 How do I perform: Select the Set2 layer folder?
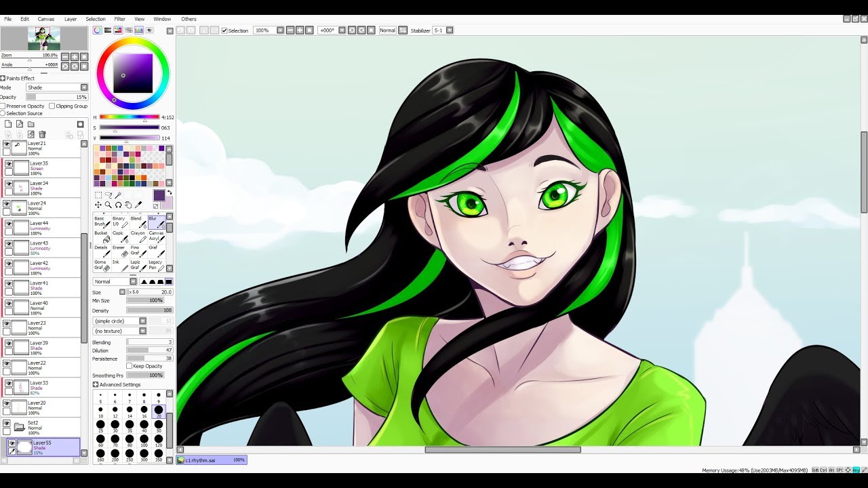click(41, 427)
